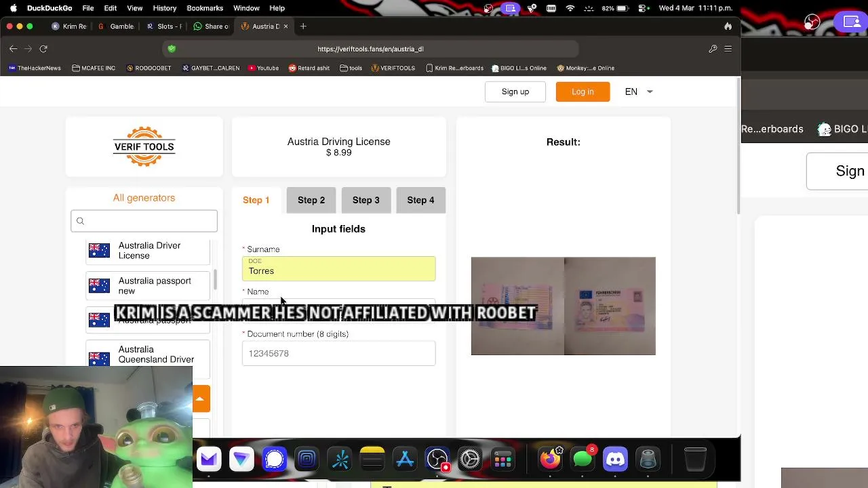Viewport: 868px width, 488px height.
Task: Switch to the Step 2 tab
Action: pos(311,200)
